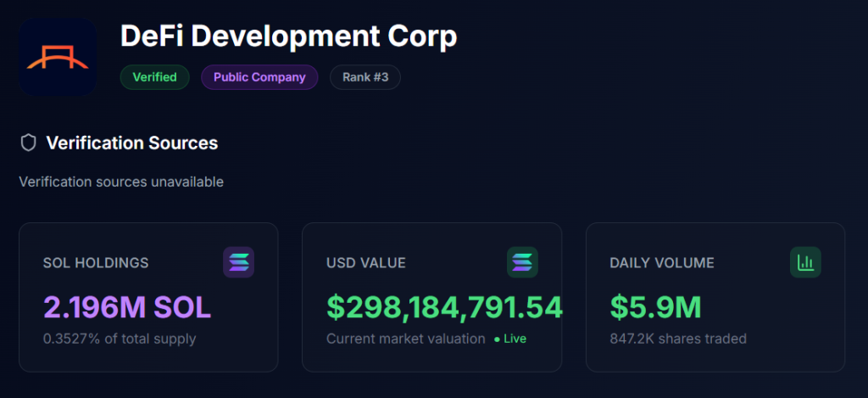Click the 'Verification sources unavailable' text
The image size is (868, 398).
(x=121, y=182)
